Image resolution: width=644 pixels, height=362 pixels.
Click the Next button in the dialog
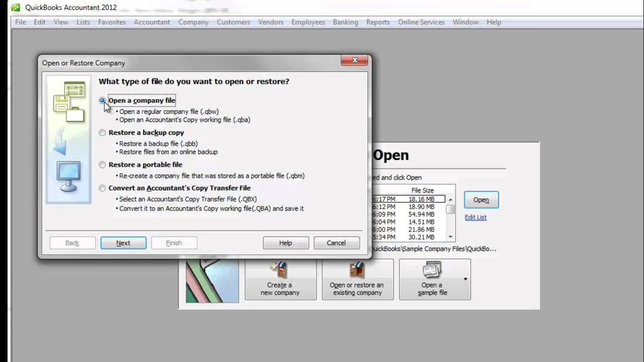(x=123, y=243)
